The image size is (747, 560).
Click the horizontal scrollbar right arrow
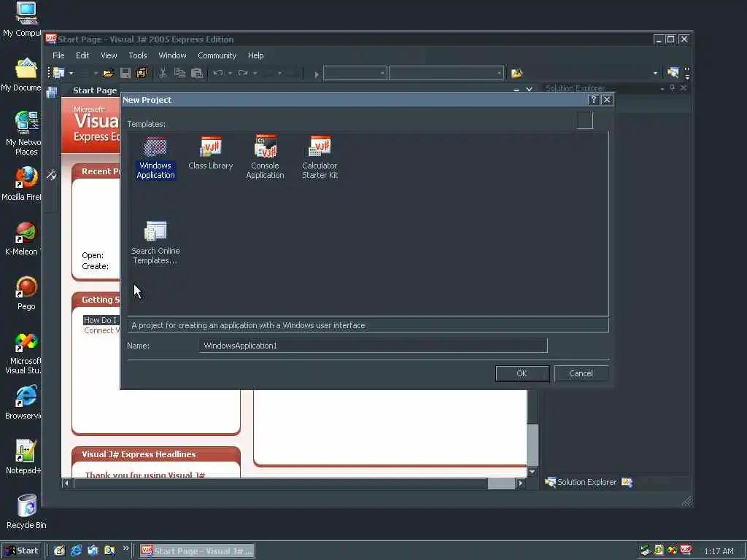click(520, 483)
